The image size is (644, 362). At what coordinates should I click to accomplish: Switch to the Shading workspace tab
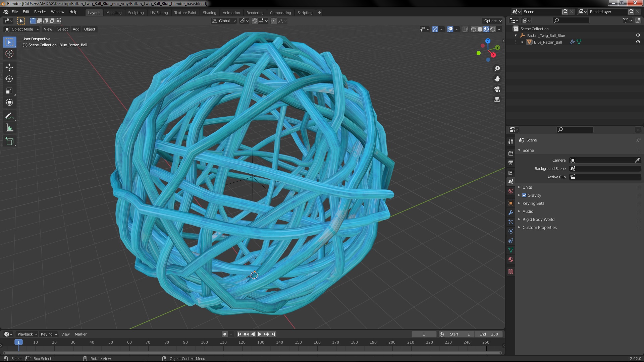point(209,13)
